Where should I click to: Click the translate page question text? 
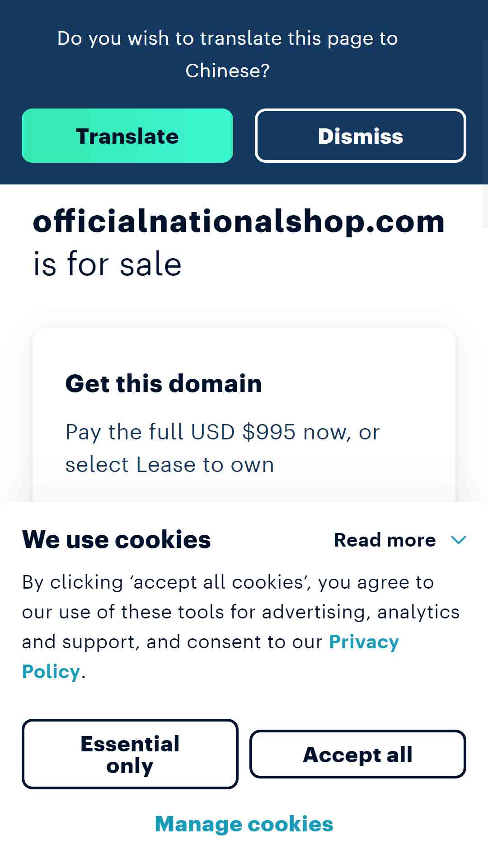(228, 54)
